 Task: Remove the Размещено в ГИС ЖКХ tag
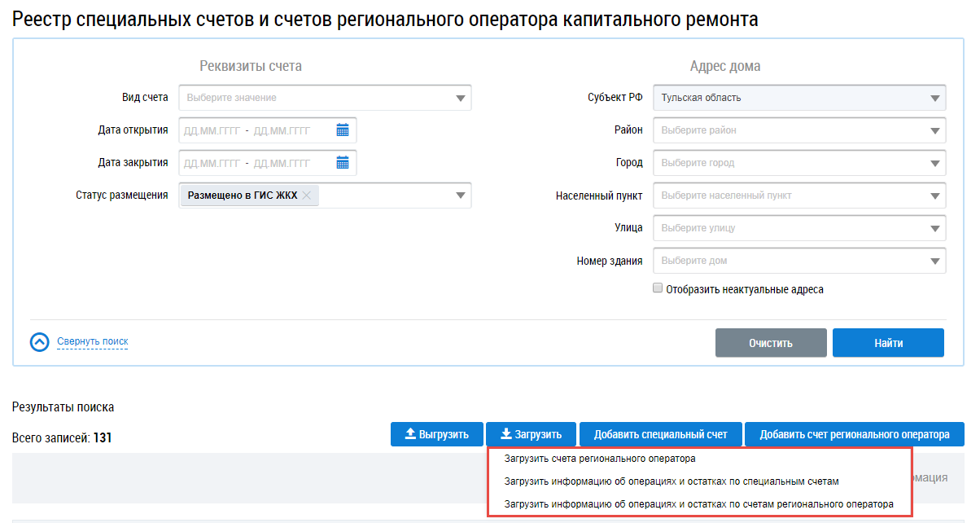[307, 196]
